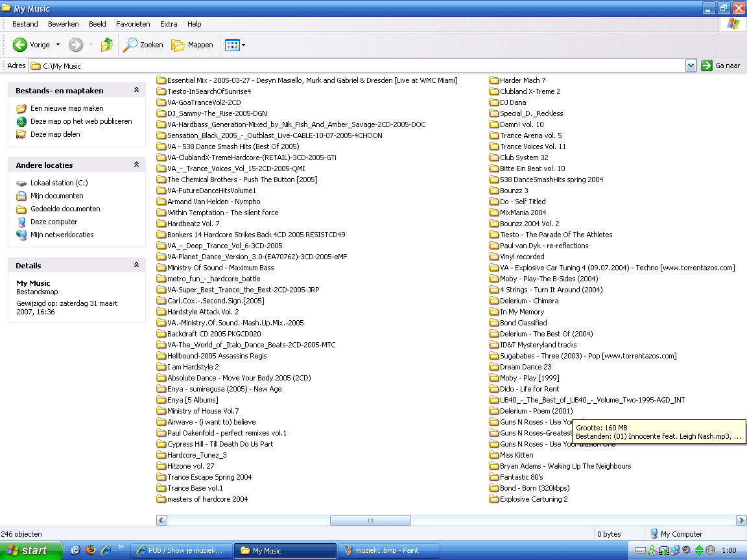Collapse the Details panel
Viewport: 747px width, 560px height.
tap(136, 265)
